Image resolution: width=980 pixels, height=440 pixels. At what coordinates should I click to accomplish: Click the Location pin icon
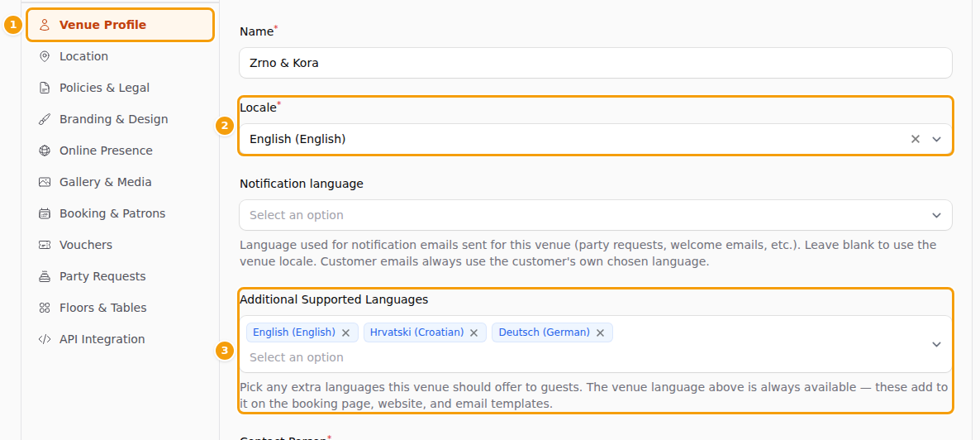click(45, 56)
